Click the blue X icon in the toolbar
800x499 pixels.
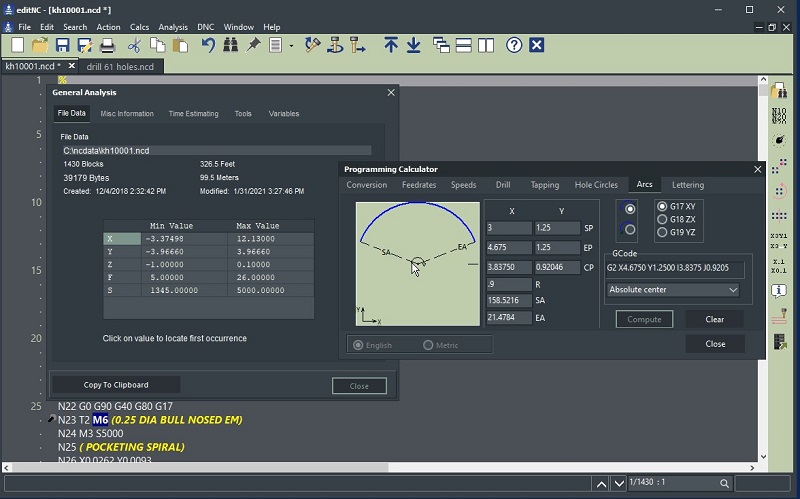click(536, 45)
